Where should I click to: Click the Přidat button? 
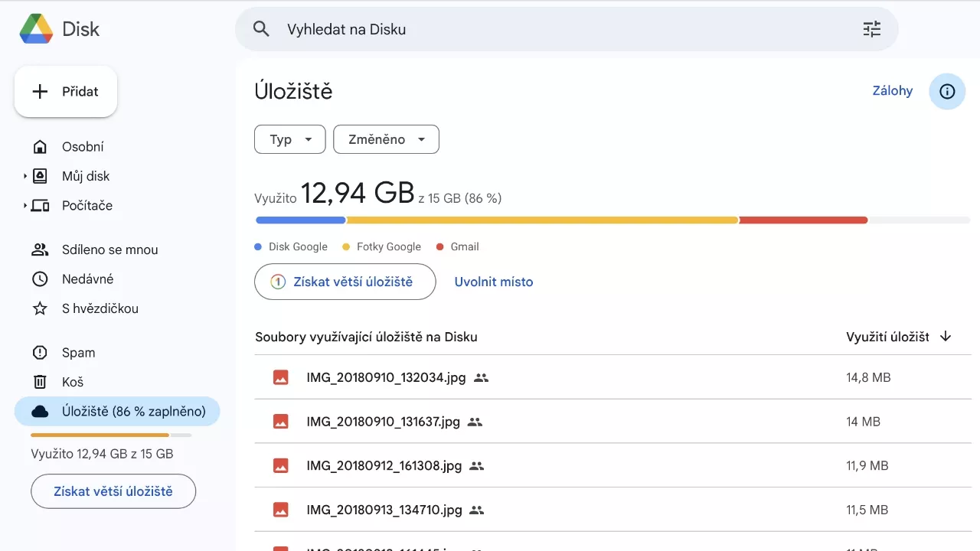coord(66,92)
